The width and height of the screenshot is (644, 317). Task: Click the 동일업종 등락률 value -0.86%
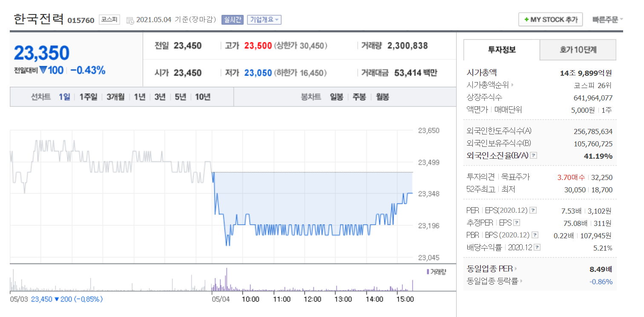[601, 281]
